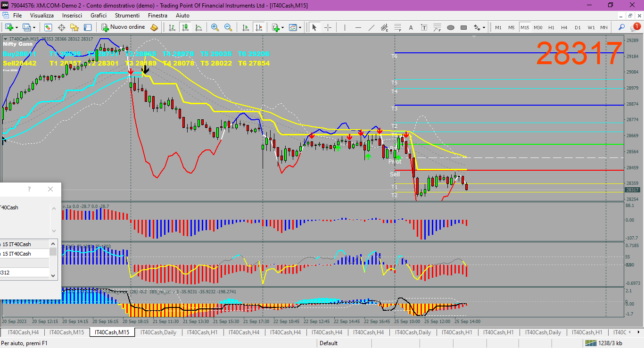Select second '15 IT40Cash' list row
Image resolution: width=644 pixels, height=348 pixels.
pos(24,254)
